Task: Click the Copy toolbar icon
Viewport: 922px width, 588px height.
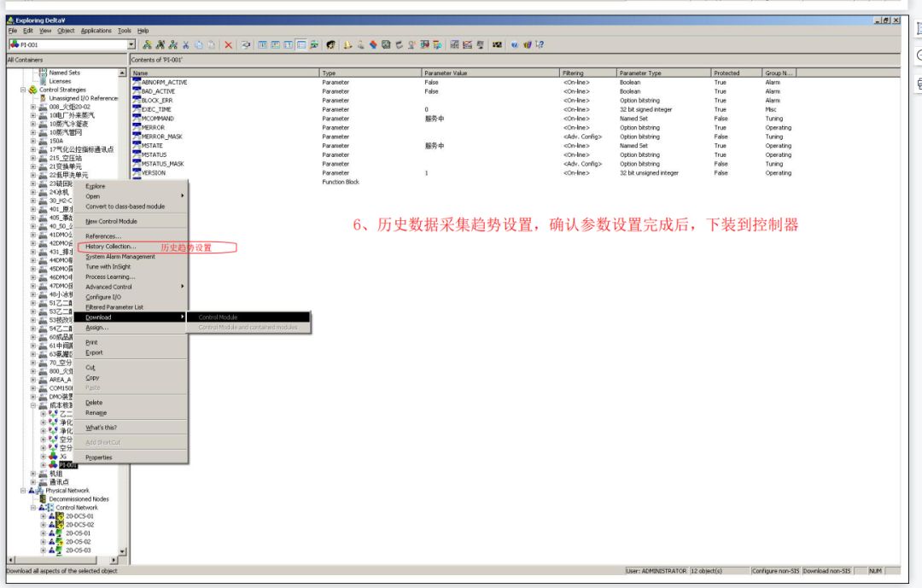Action: (197, 44)
